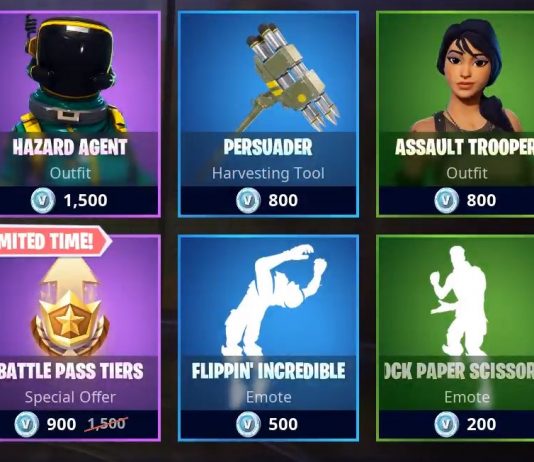Choose the Rock Paper Scissors emote silhouette
Viewport: 534px width, 462px height.
coord(458,301)
